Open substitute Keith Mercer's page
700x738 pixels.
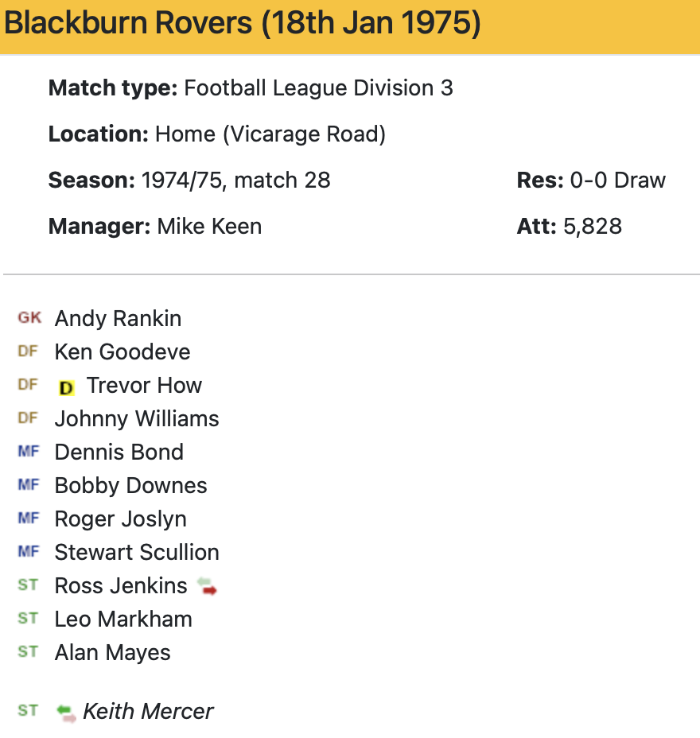tap(148, 712)
